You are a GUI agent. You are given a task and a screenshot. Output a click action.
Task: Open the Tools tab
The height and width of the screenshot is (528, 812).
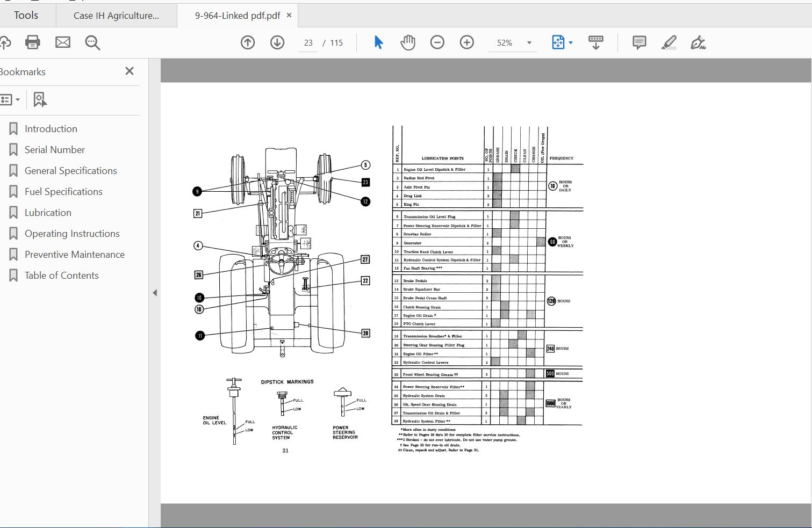click(x=26, y=15)
